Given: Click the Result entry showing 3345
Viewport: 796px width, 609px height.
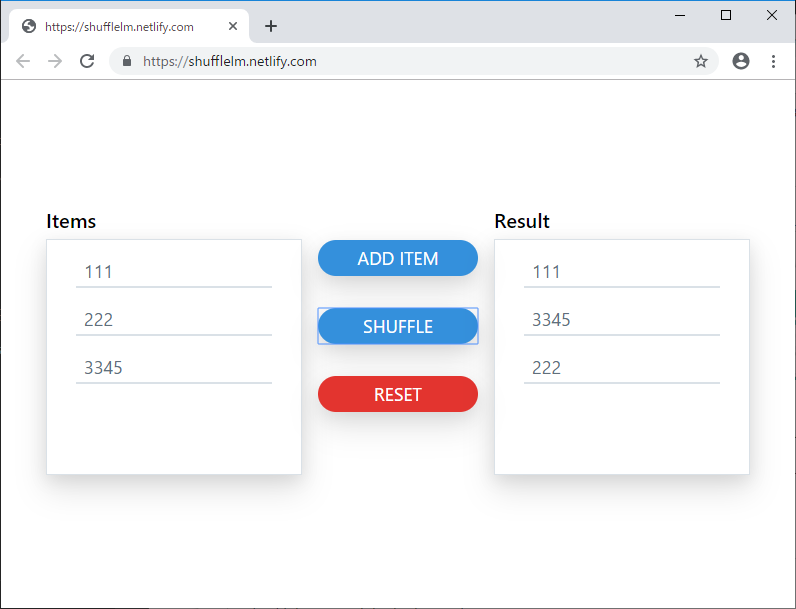Looking at the screenshot, I should [622, 320].
